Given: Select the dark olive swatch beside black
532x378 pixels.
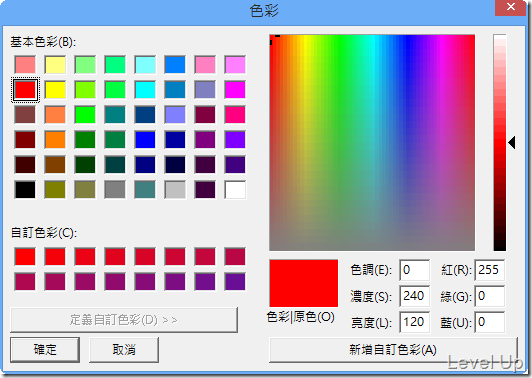Looking at the screenshot, I should click(x=55, y=190).
